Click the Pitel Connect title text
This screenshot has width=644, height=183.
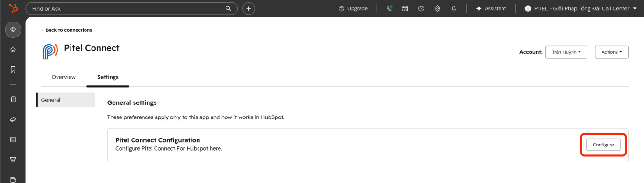click(x=92, y=48)
